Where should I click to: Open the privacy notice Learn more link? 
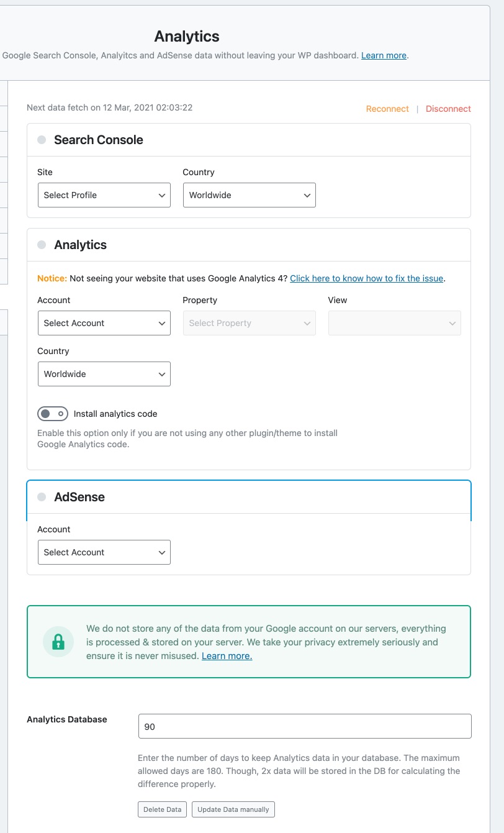tap(227, 656)
